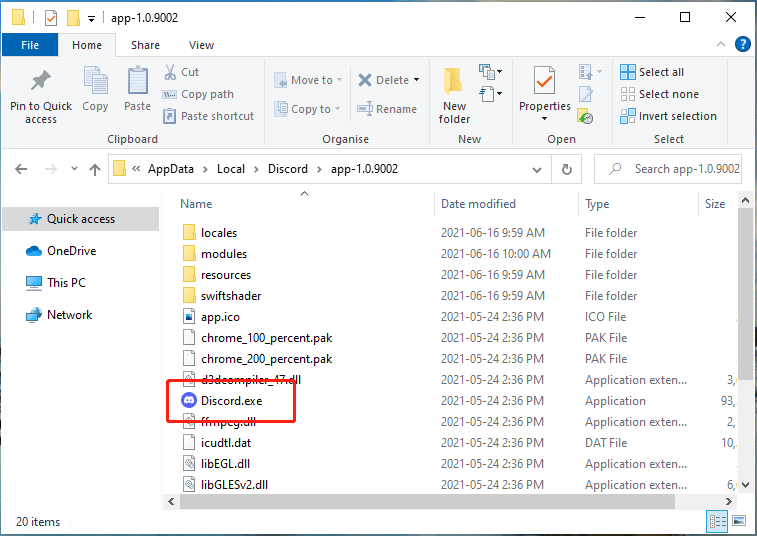Click Local in address breadcrumb

coord(231,169)
